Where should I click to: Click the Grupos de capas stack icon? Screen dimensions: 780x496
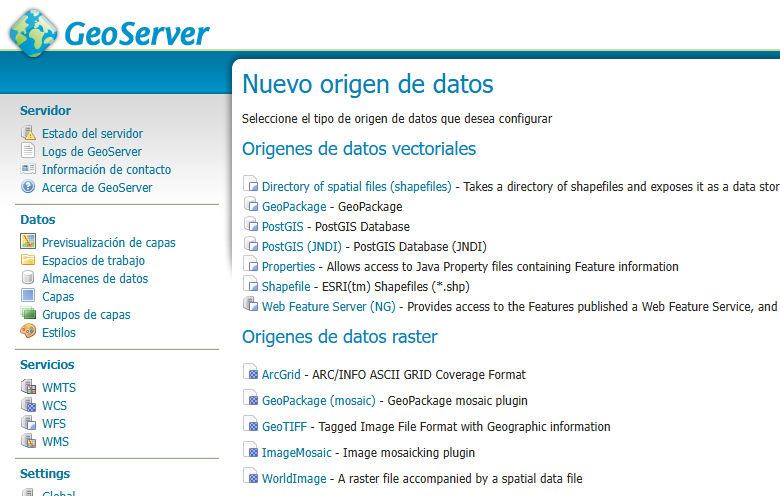(x=28, y=313)
